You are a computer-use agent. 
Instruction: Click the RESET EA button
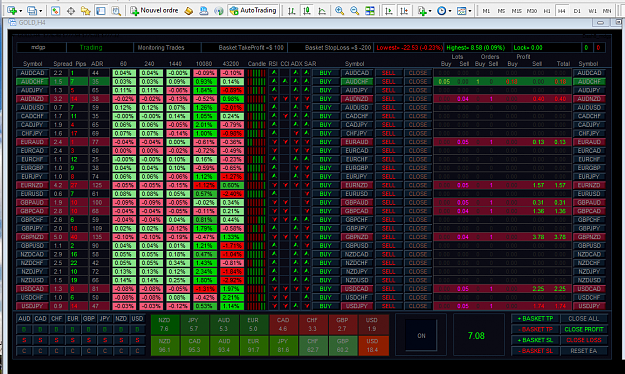coord(584,351)
